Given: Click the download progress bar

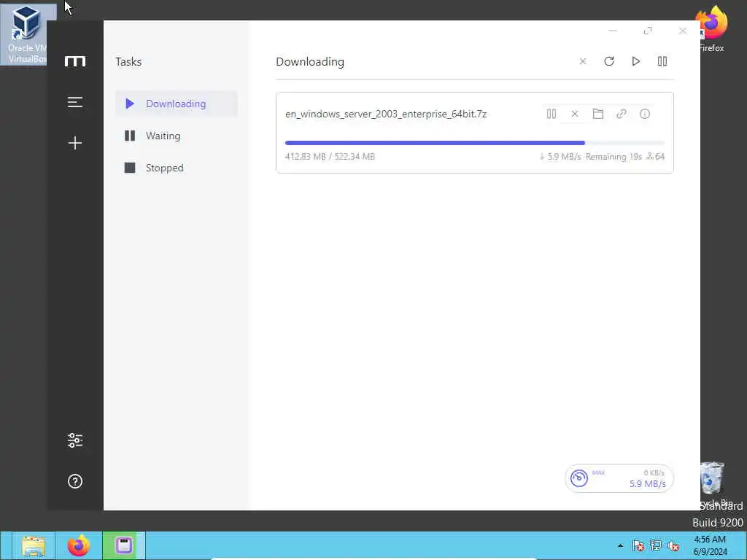Looking at the screenshot, I should 474,143.
